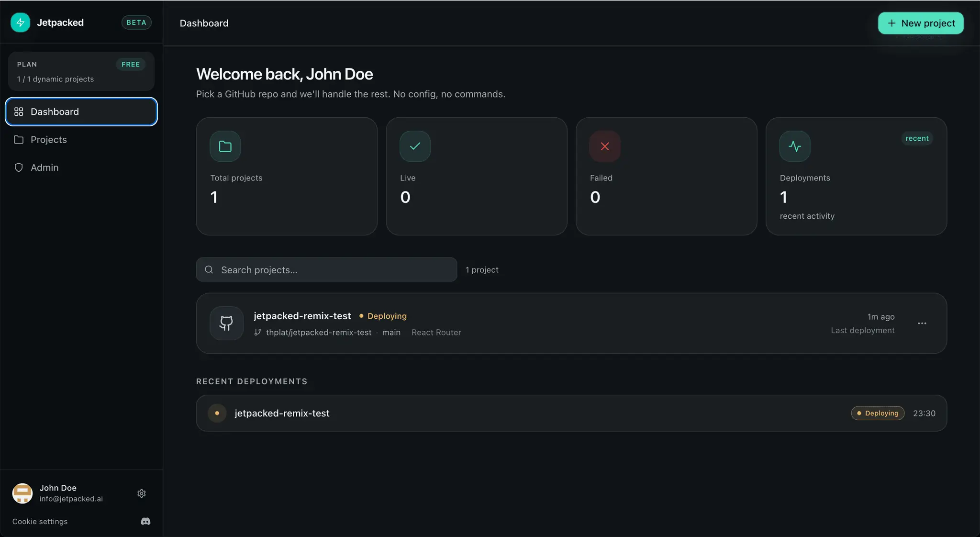Click the 1m ago last deployment time
The image size is (980, 537).
[881, 317]
